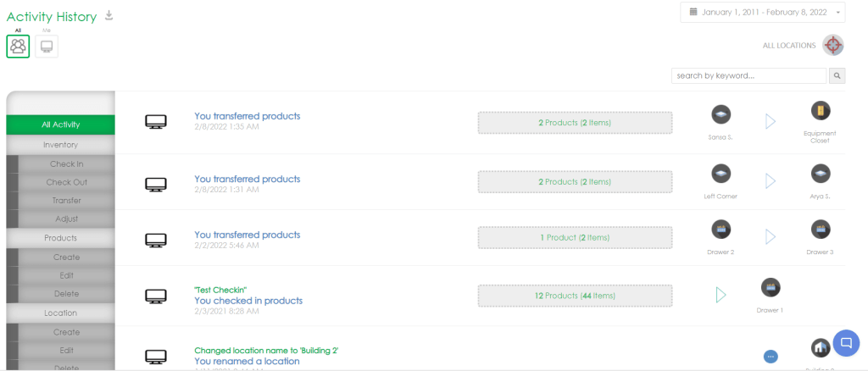Expand the Inventory category in sidebar
Viewport: 868px width, 371px height.
[60, 145]
